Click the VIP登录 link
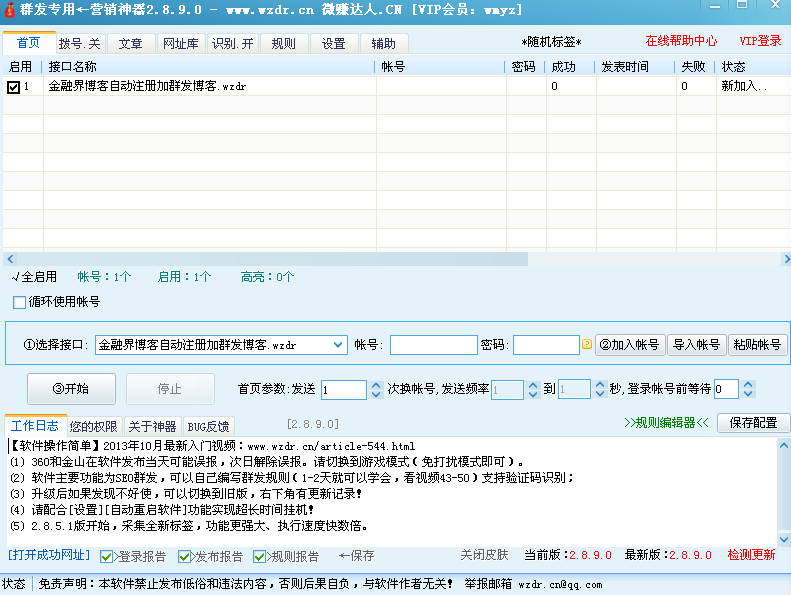Image resolution: width=791 pixels, height=595 pixels. 760,41
